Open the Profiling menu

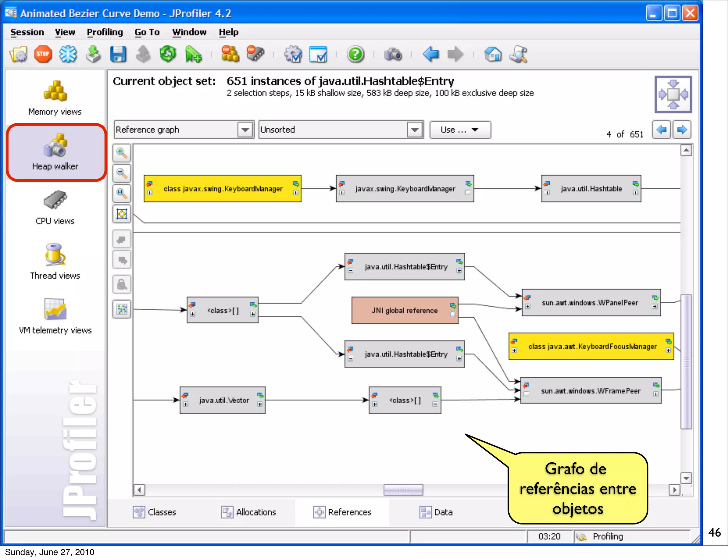105,32
